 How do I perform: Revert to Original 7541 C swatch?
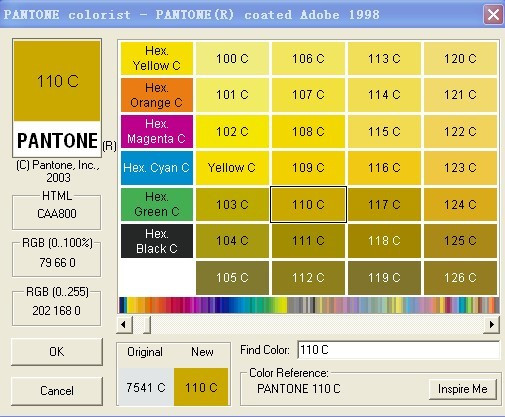pyautogui.click(x=146, y=387)
